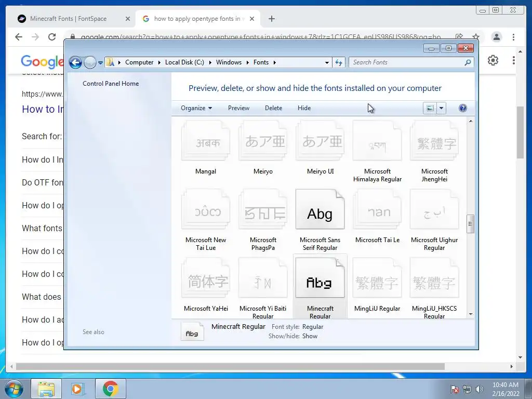Click Chrome horizontal scrollbar at bottom

tap(230, 366)
